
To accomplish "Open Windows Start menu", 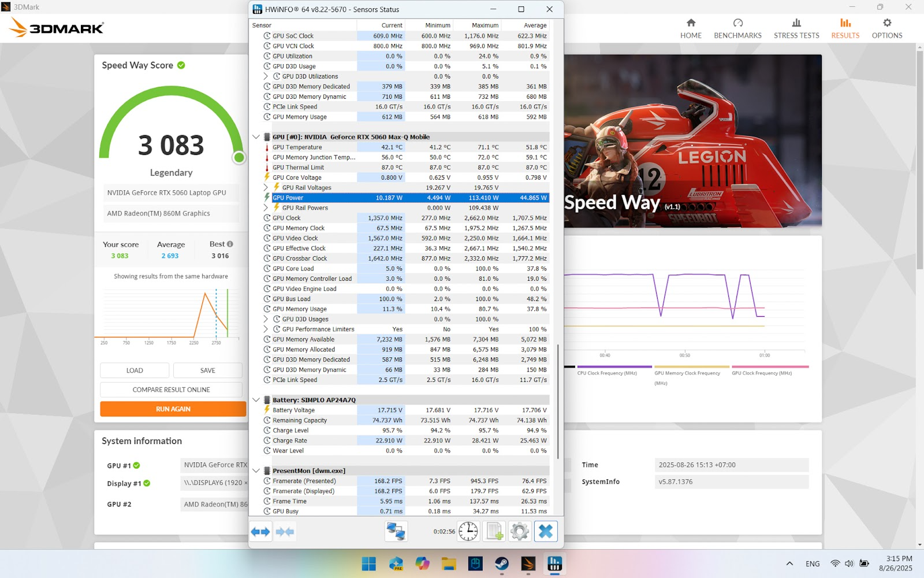I will [x=368, y=564].
